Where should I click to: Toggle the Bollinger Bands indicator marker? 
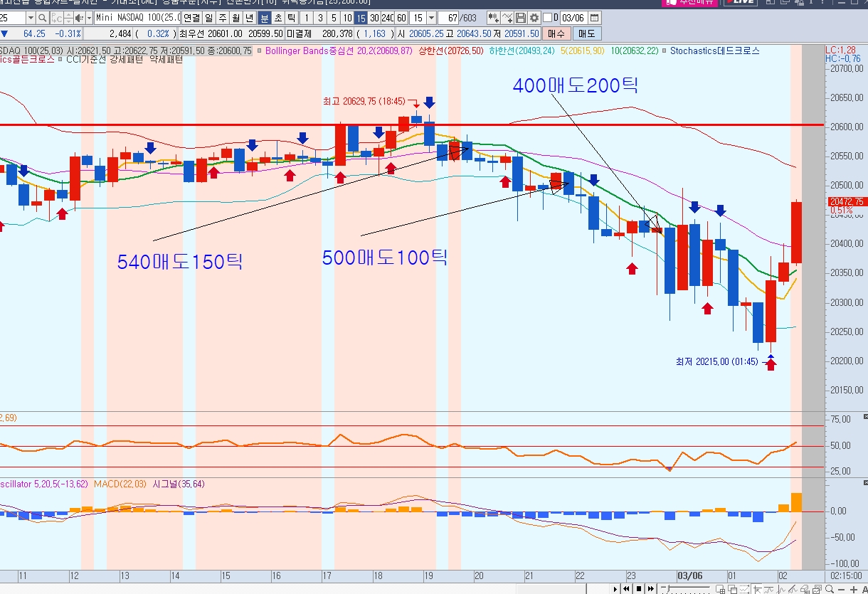tap(260, 51)
